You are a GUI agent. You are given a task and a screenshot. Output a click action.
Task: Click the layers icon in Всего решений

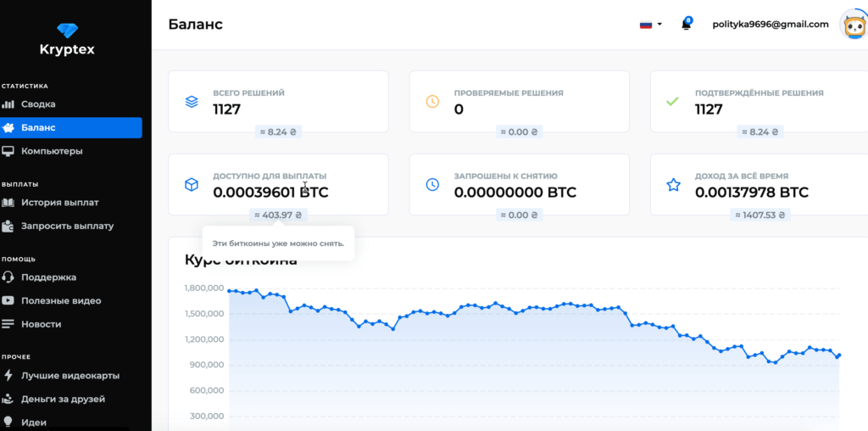click(x=192, y=102)
